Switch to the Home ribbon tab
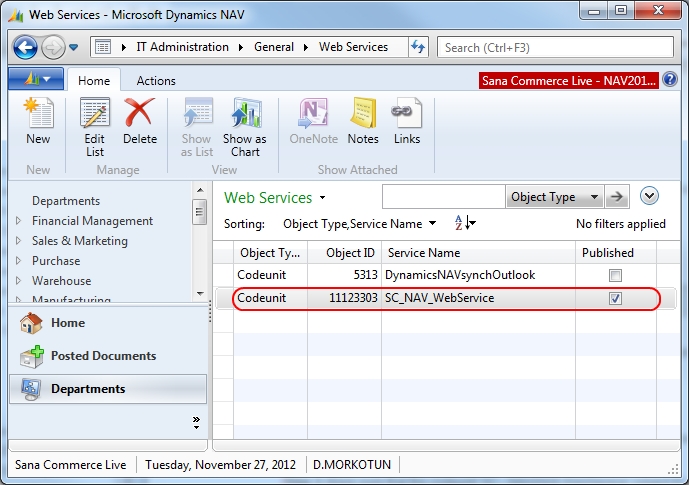Image resolution: width=689 pixels, height=485 pixels. [x=94, y=81]
